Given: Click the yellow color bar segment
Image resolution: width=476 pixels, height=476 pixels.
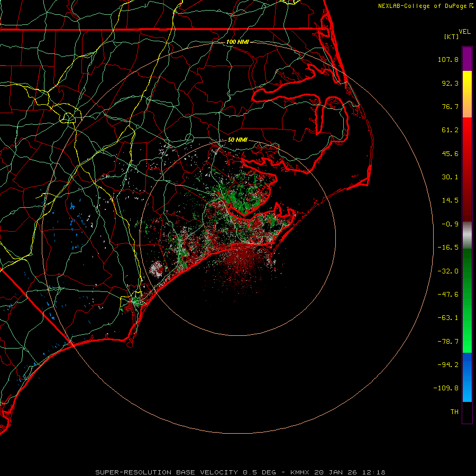Looking at the screenshot, I should pos(467,94).
